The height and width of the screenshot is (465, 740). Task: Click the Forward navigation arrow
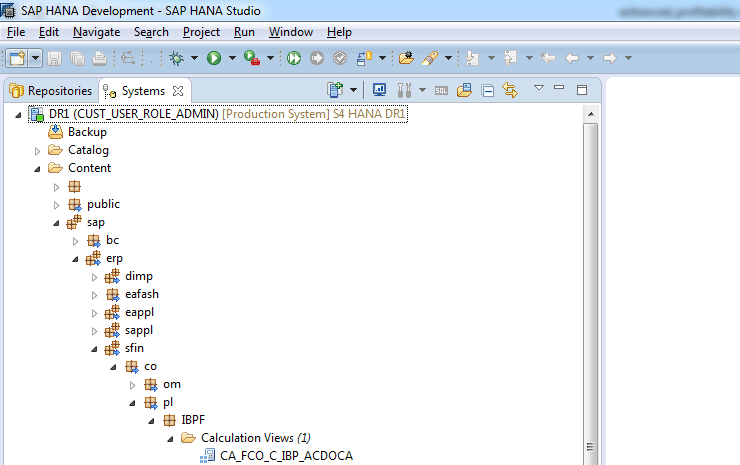pos(610,58)
